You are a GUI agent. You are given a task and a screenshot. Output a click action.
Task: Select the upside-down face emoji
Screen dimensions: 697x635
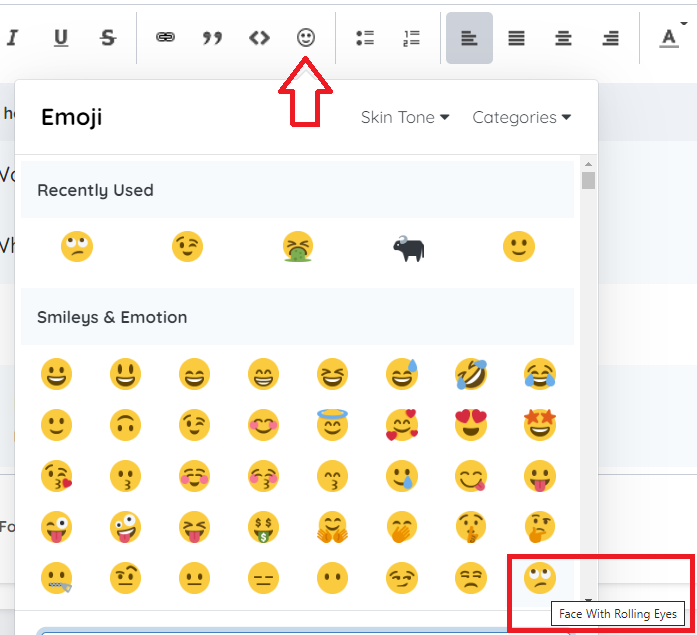point(125,425)
